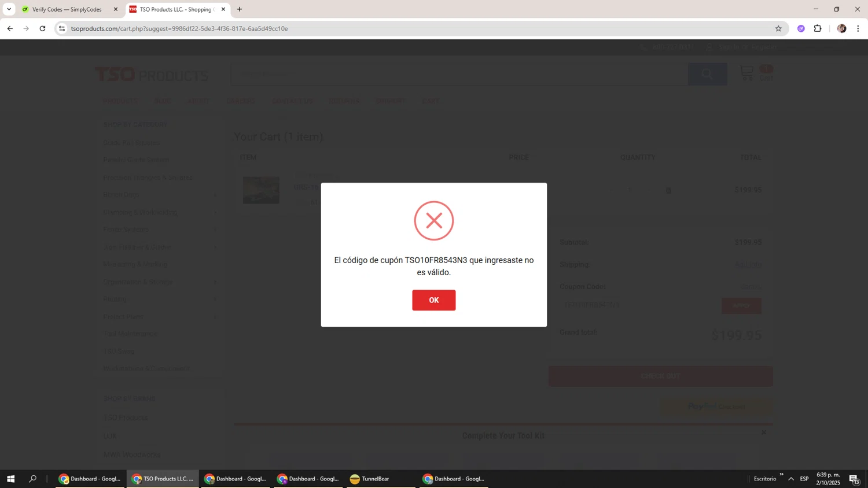Click the red X error icon in dialog

tap(433, 220)
